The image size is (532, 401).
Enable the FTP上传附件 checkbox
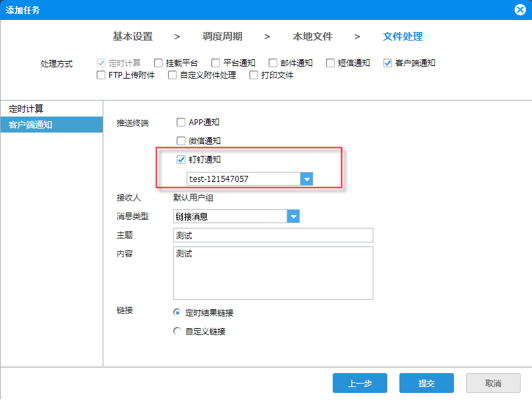tap(101, 75)
